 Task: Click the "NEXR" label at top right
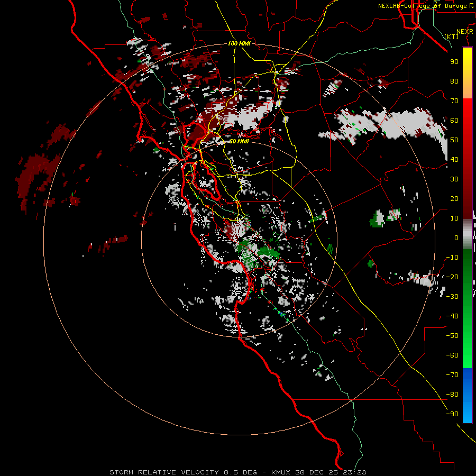click(464, 32)
